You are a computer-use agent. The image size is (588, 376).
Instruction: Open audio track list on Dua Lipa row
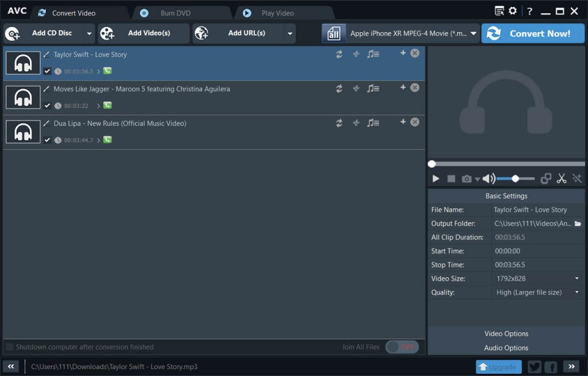point(373,123)
